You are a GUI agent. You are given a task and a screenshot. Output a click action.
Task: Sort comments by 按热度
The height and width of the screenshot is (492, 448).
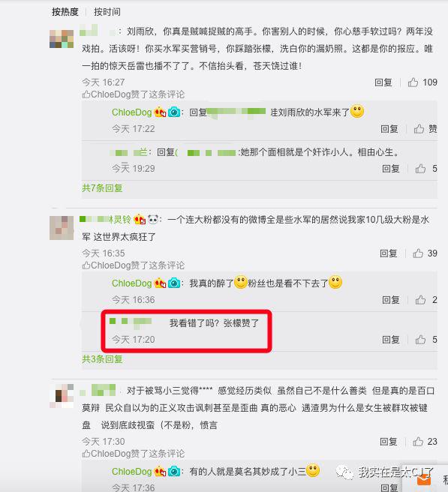click(65, 12)
